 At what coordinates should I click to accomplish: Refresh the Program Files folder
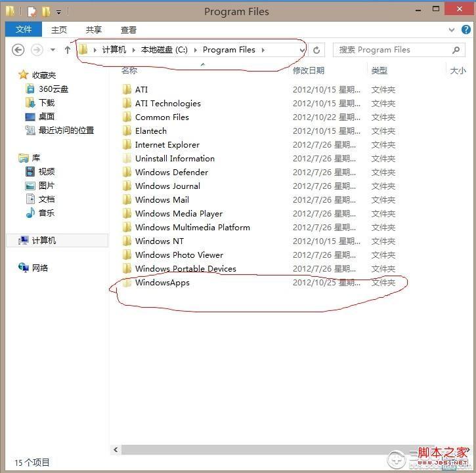(316, 50)
